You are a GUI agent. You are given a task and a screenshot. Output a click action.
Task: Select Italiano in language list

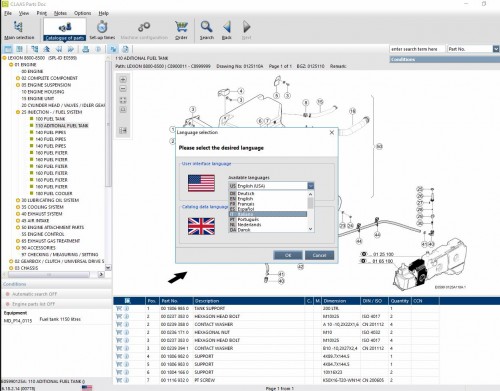point(268,214)
